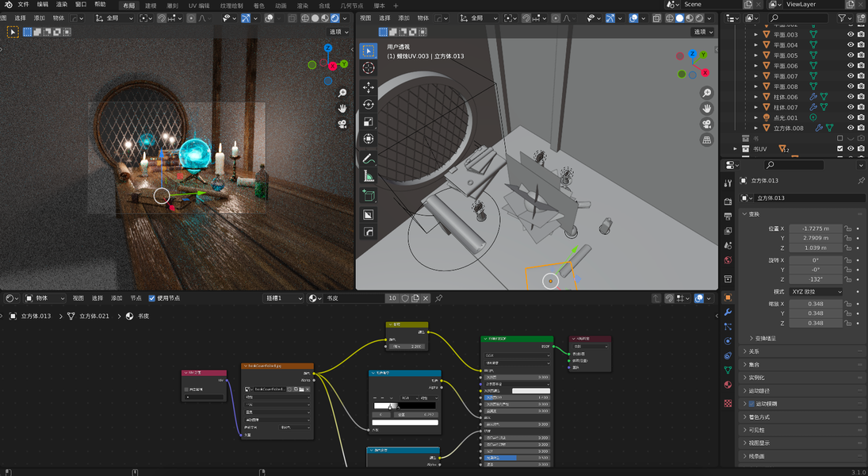
Task: Switch to the 几何节点 workspace tab
Action: click(351, 6)
